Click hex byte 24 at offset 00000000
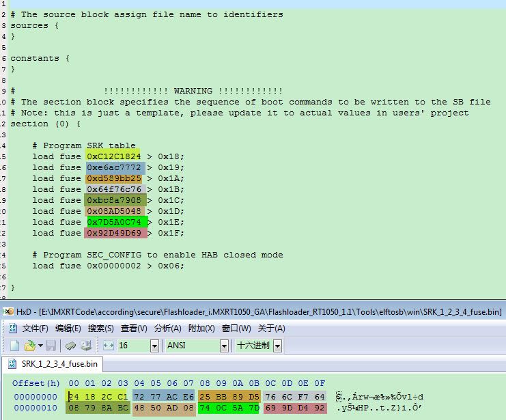Screen dimensions: 506x420 pos(74,397)
